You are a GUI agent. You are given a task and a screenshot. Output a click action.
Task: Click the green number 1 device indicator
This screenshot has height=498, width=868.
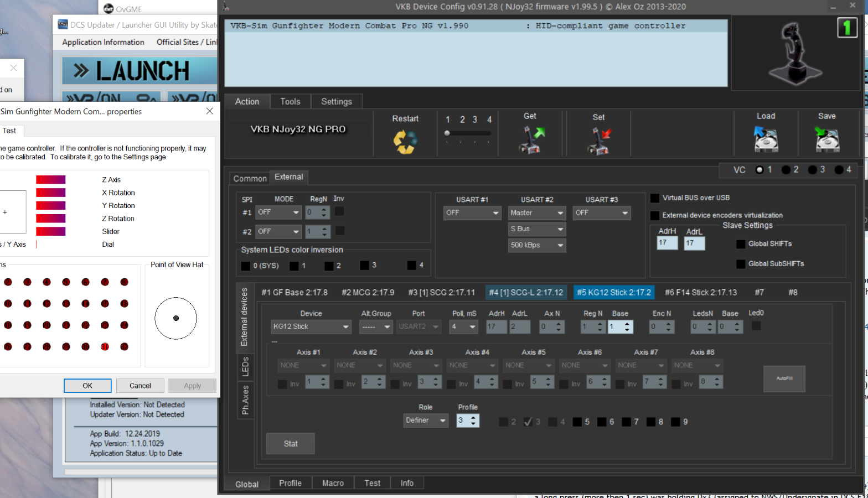point(847,28)
